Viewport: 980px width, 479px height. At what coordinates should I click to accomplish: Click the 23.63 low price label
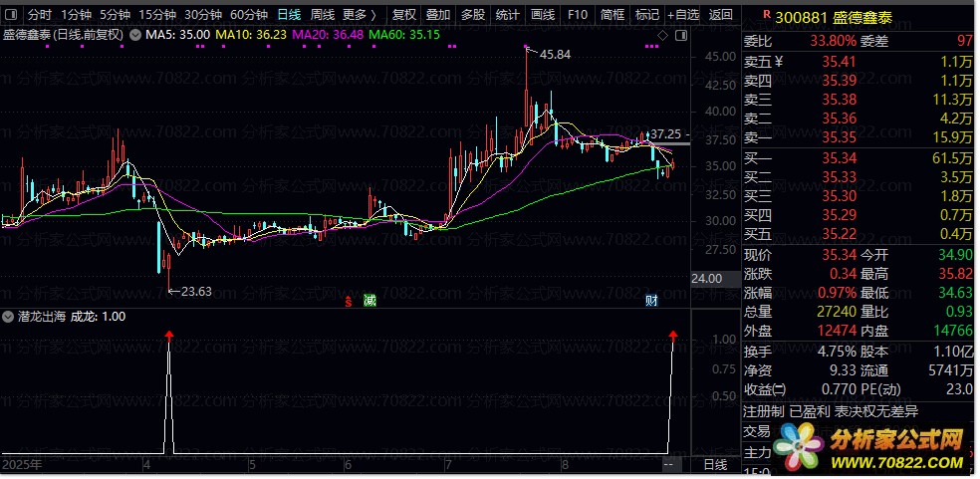click(196, 292)
